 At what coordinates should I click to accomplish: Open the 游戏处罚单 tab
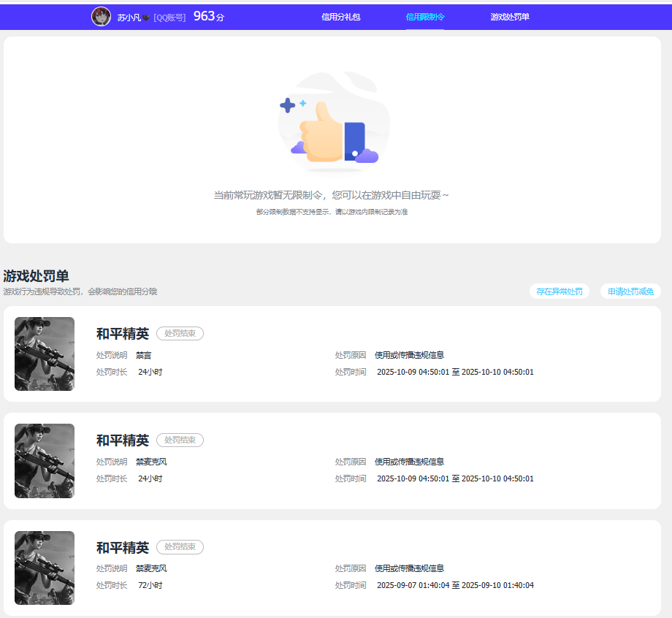coord(510,15)
